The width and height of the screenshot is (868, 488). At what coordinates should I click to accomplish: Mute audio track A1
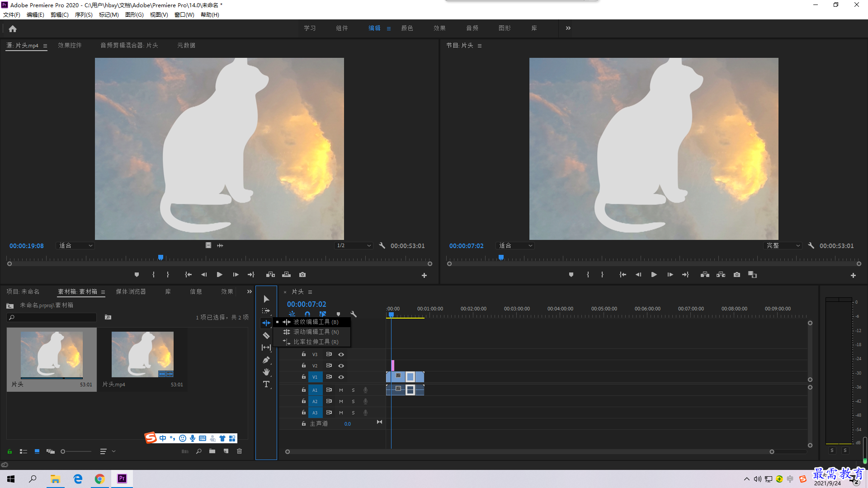(x=341, y=390)
